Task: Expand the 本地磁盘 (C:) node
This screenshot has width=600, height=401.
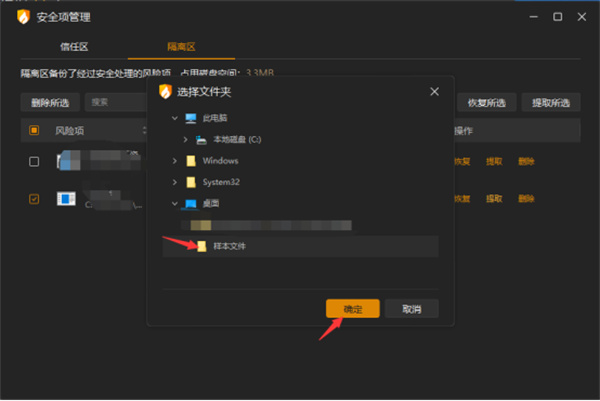Action: [185, 140]
